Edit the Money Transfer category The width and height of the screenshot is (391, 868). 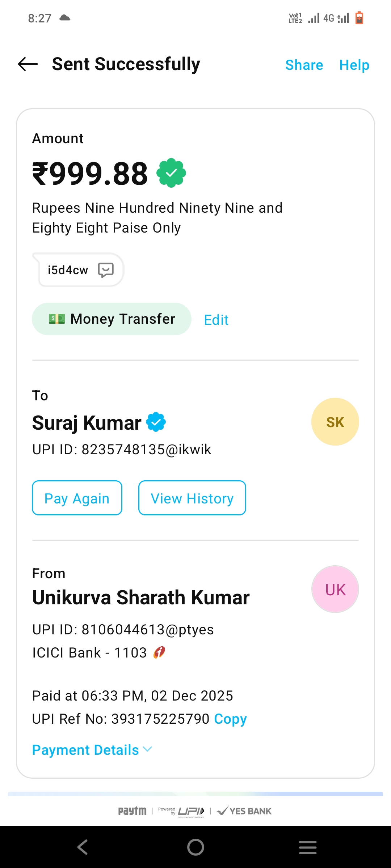[216, 320]
